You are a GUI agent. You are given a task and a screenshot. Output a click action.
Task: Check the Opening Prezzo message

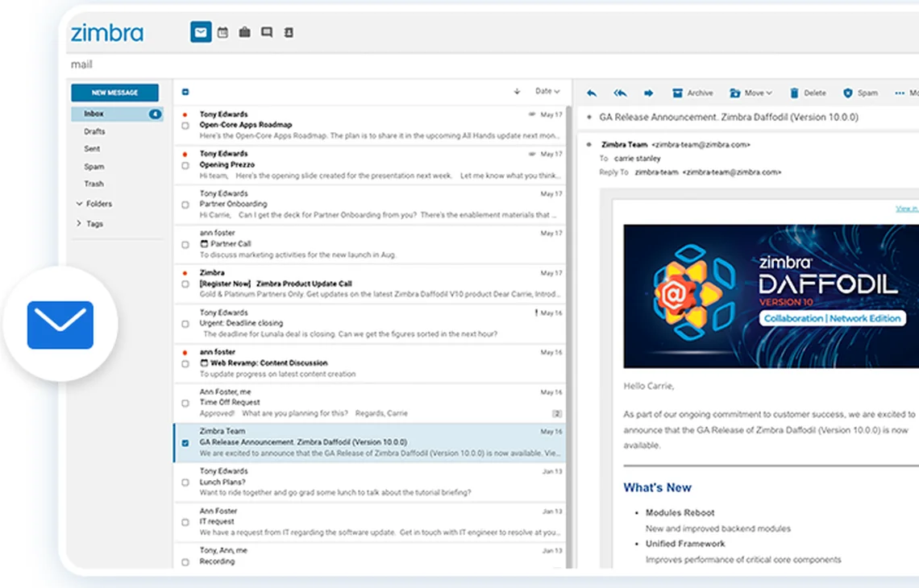pos(185,166)
